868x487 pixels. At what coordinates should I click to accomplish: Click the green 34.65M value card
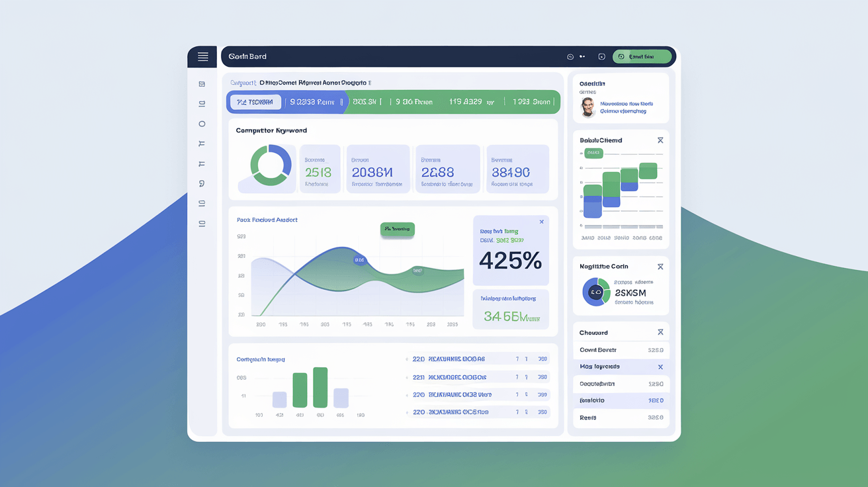pos(511,309)
